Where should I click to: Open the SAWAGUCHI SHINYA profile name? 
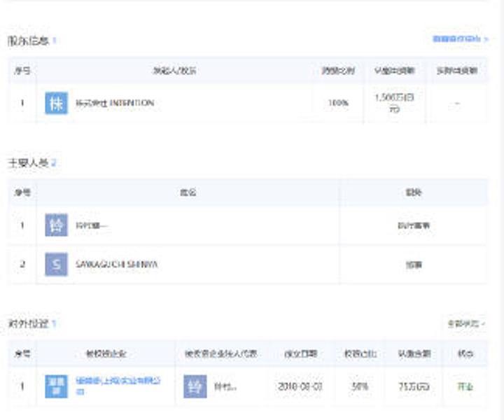(116, 264)
